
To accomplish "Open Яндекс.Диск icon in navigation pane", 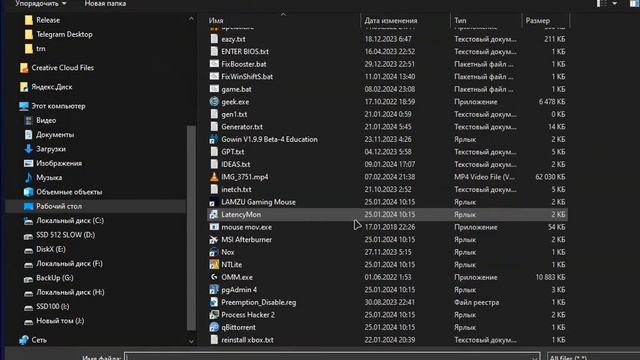I will 24,87.
